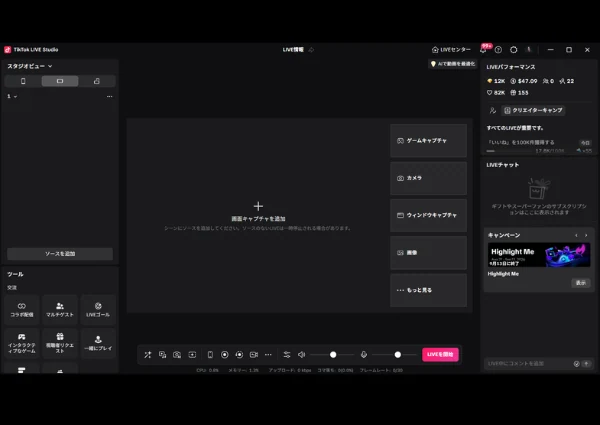Click the AIで動画を最適化 lightbulb button
600x425 pixels.
tap(453, 64)
